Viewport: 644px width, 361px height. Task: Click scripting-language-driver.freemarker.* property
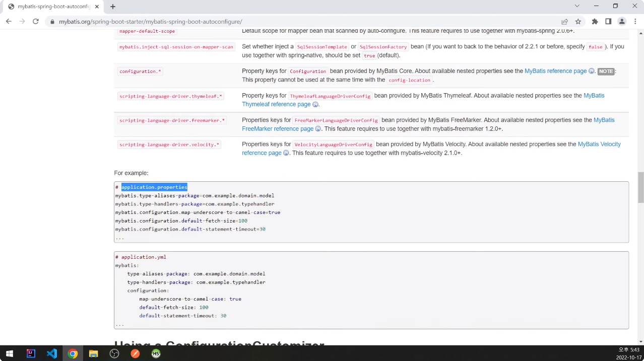(172, 120)
